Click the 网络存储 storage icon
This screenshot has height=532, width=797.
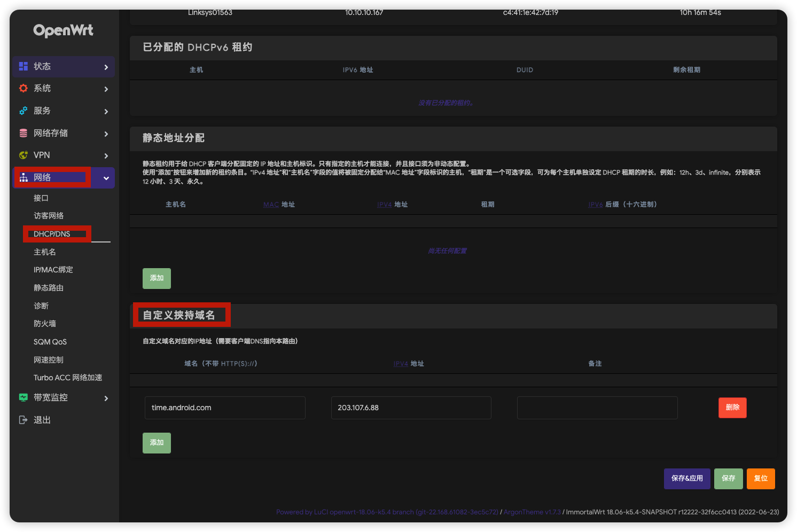pos(24,133)
